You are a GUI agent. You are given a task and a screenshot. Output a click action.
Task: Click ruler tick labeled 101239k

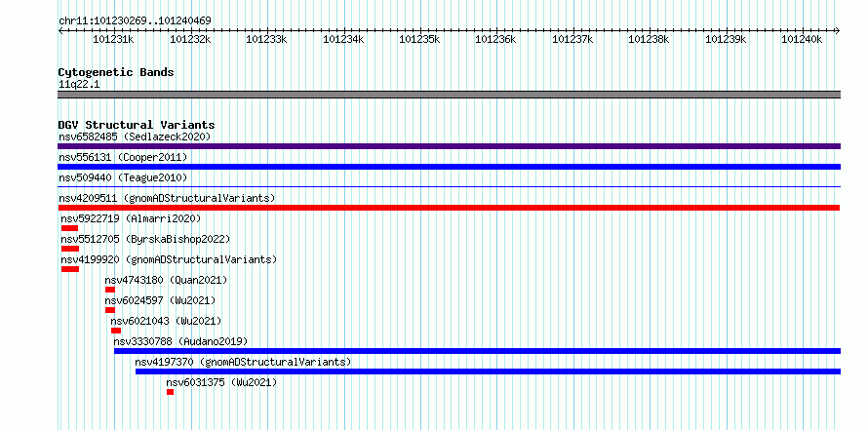[x=726, y=39]
